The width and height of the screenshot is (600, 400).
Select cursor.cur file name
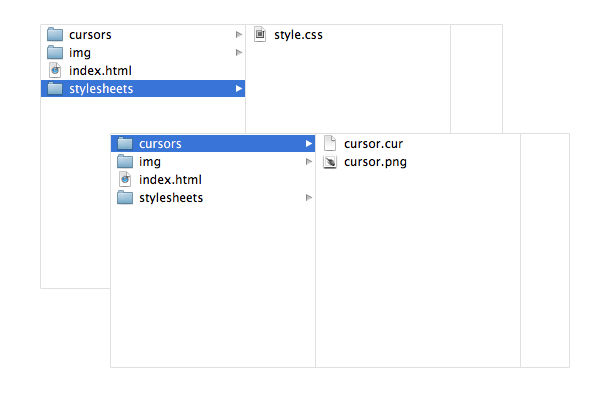pos(373,144)
